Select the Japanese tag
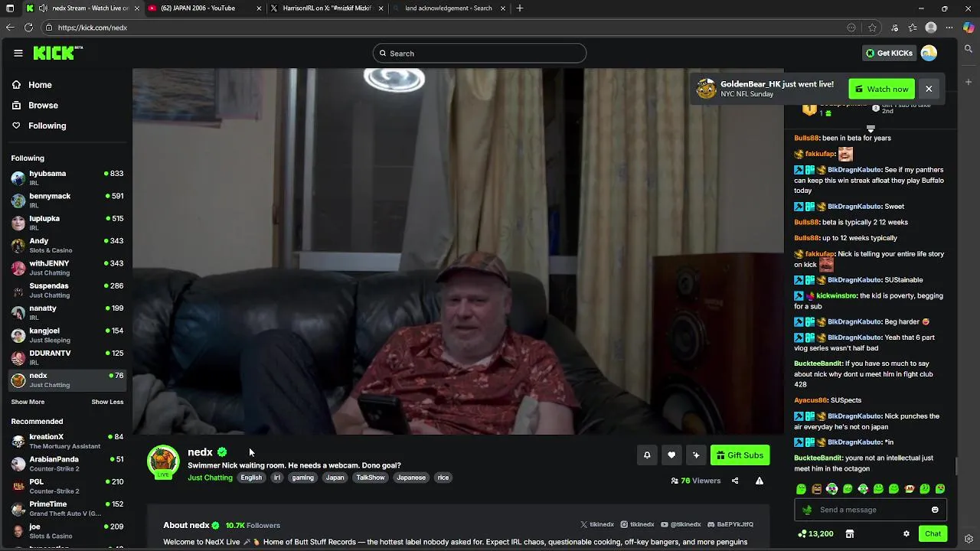 [410, 478]
